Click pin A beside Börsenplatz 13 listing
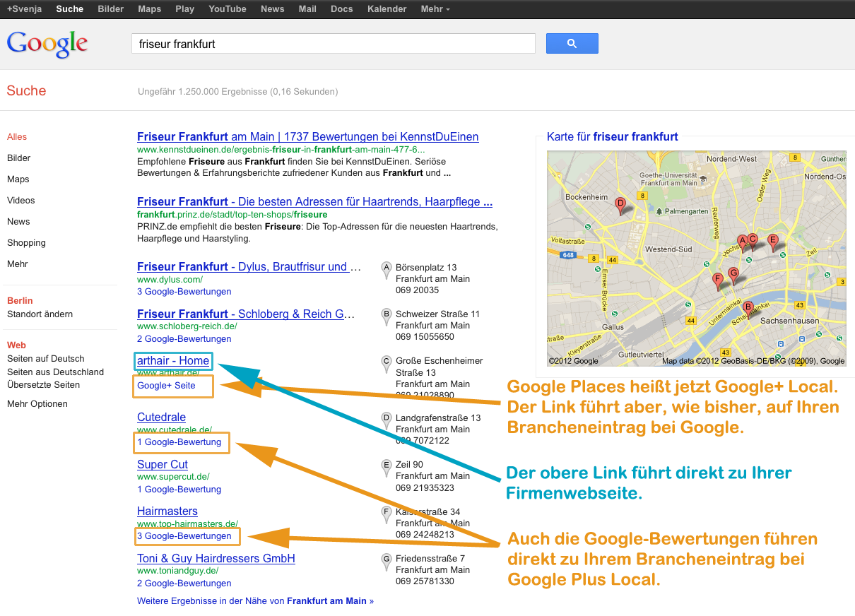The height and width of the screenshot is (616, 855). (x=387, y=271)
